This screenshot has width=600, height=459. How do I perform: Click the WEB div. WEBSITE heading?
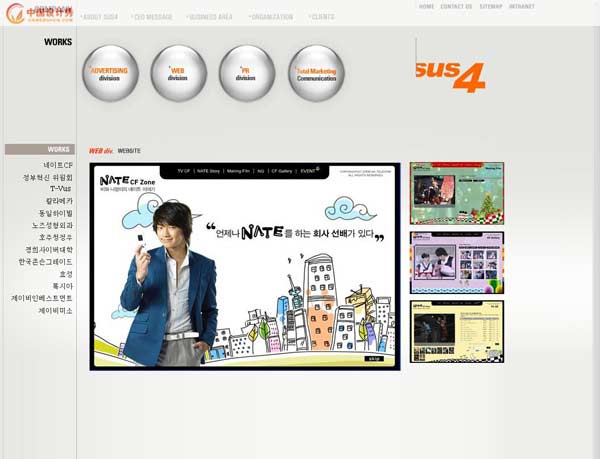tap(115, 151)
